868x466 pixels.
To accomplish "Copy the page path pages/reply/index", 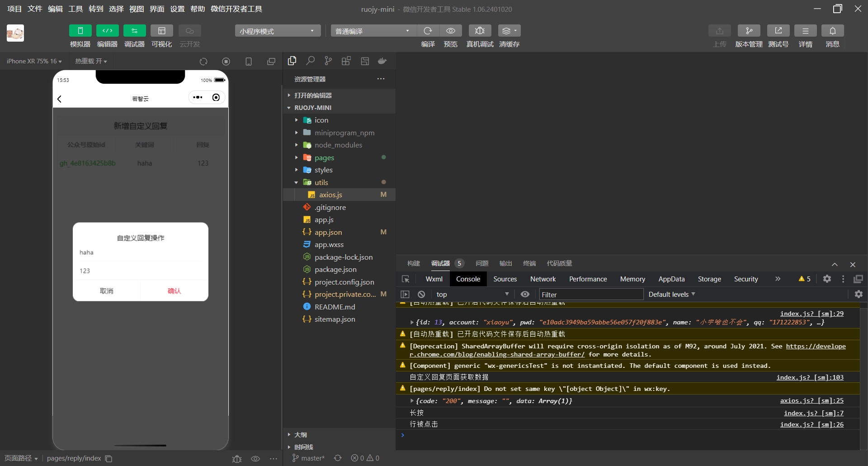I will click(x=108, y=458).
